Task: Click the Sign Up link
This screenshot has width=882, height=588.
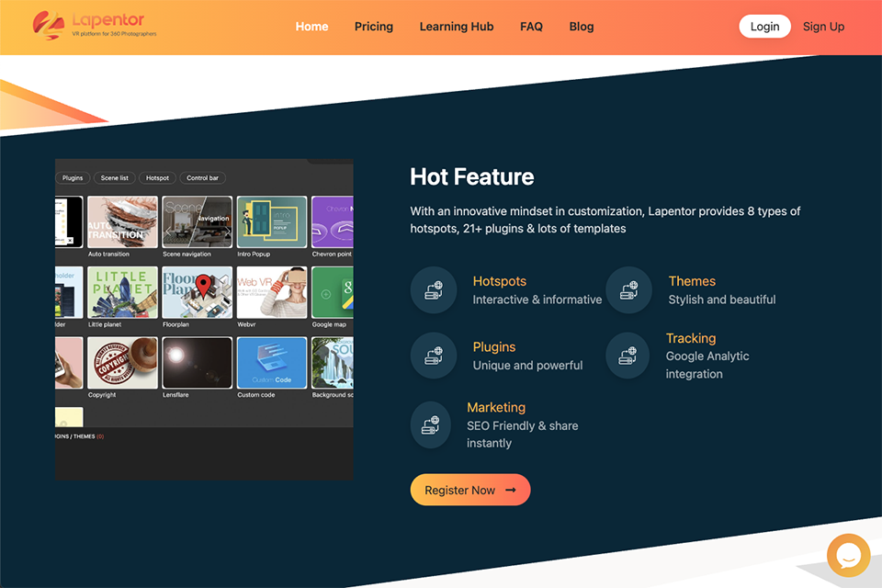Action: coord(823,27)
